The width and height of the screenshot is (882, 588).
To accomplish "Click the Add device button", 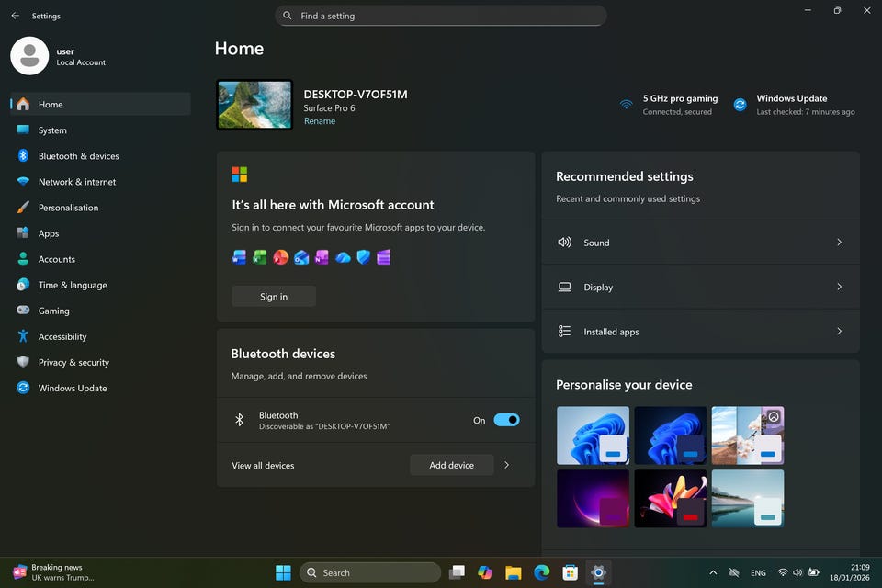I will (x=451, y=465).
